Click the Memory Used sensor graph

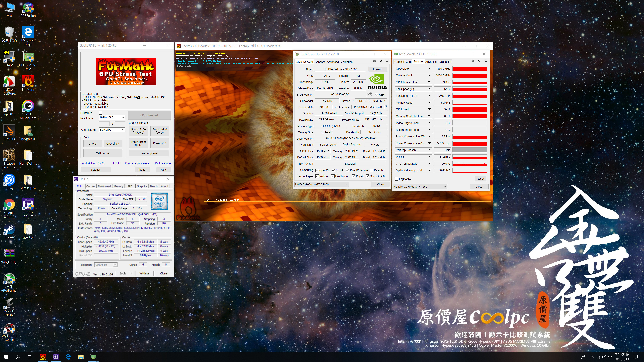(x=469, y=102)
